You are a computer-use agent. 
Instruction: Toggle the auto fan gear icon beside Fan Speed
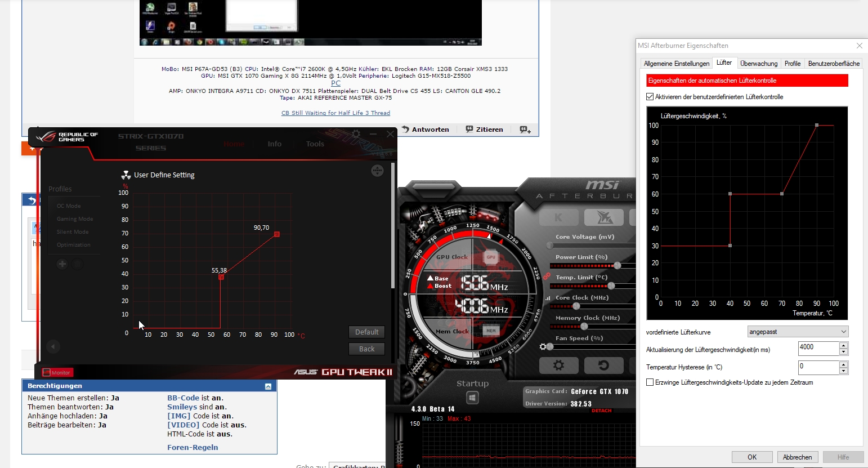click(543, 347)
